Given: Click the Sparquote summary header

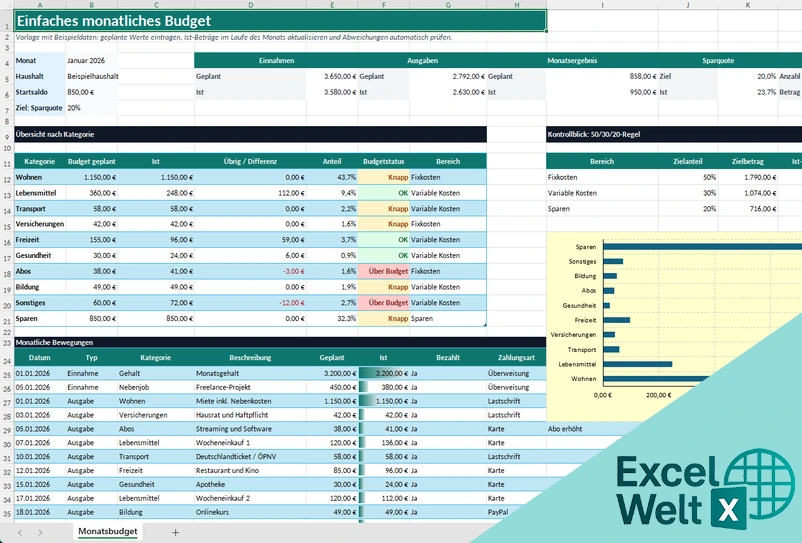Looking at the screenshot, I should [718, 60].
